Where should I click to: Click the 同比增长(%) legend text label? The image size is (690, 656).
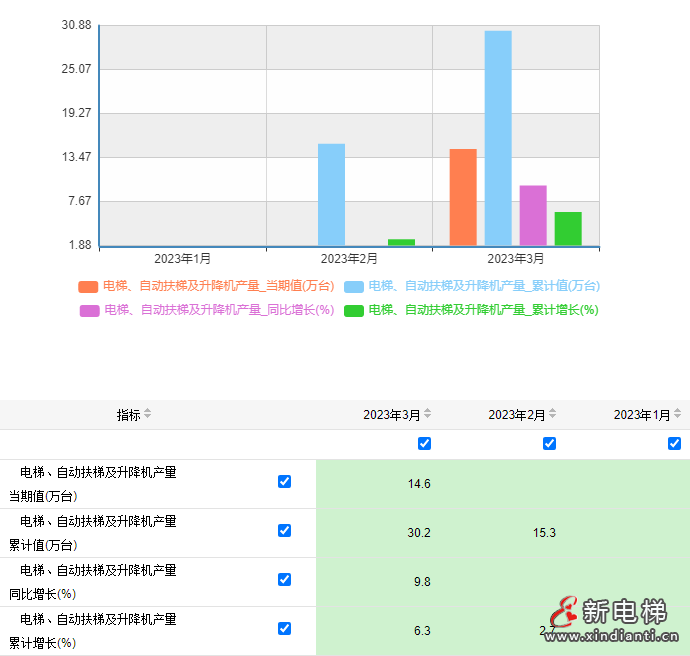click(219, 310)
